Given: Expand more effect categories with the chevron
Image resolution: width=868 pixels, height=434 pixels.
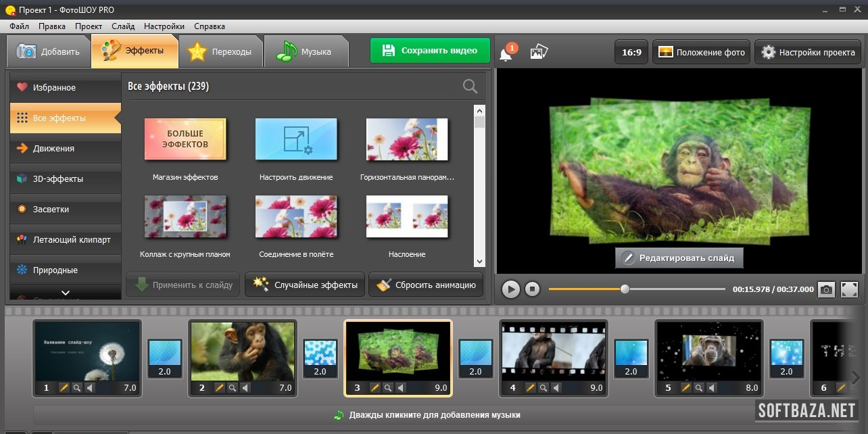Looking at the screenshot, I should pos(66,293).
